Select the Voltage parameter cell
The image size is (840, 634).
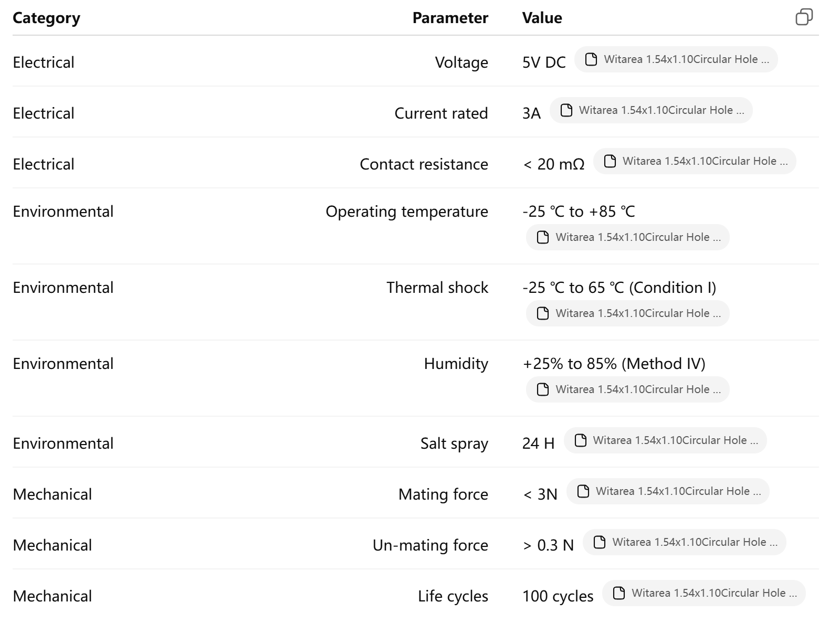coord(461,62)
